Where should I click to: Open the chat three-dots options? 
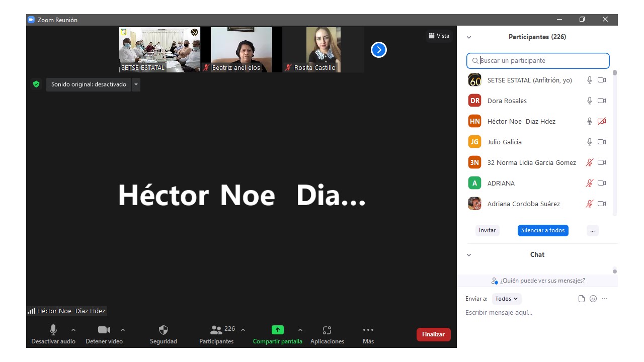click(x=605, y=299)
